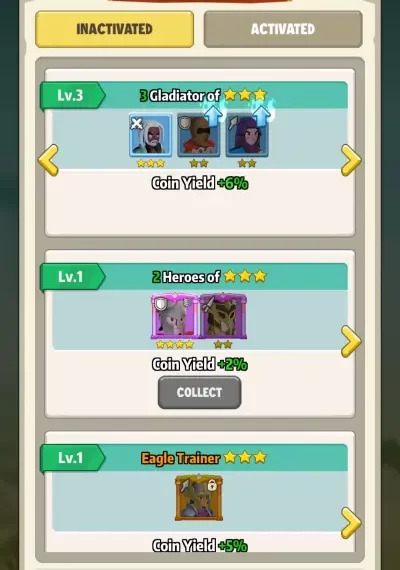The height and width of the screenshot is (570, 400).
Task: Switch to the Inactivated tab
Action: tap(114, 29)
